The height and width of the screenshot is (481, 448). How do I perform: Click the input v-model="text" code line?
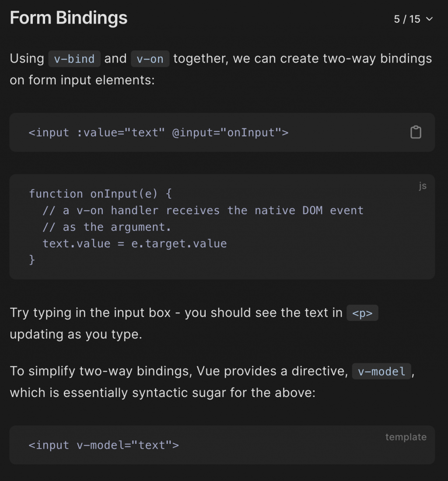(x=104, y=445)
